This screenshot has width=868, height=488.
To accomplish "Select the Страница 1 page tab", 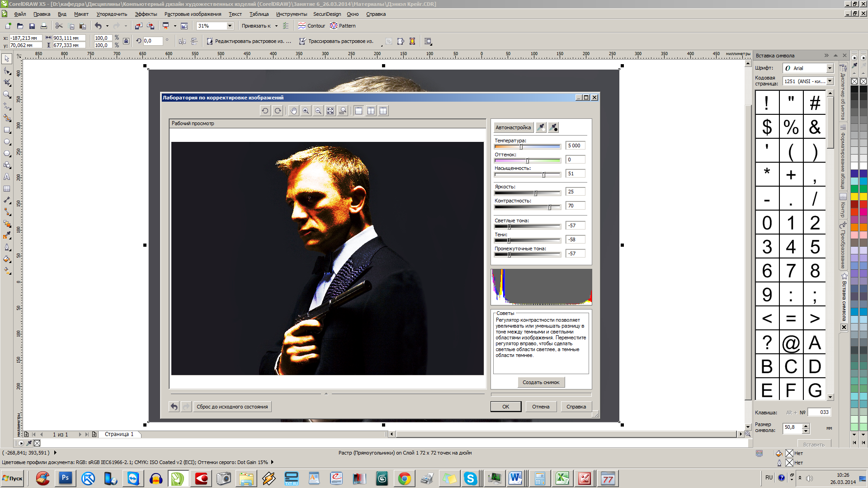I will click(119, 434).
